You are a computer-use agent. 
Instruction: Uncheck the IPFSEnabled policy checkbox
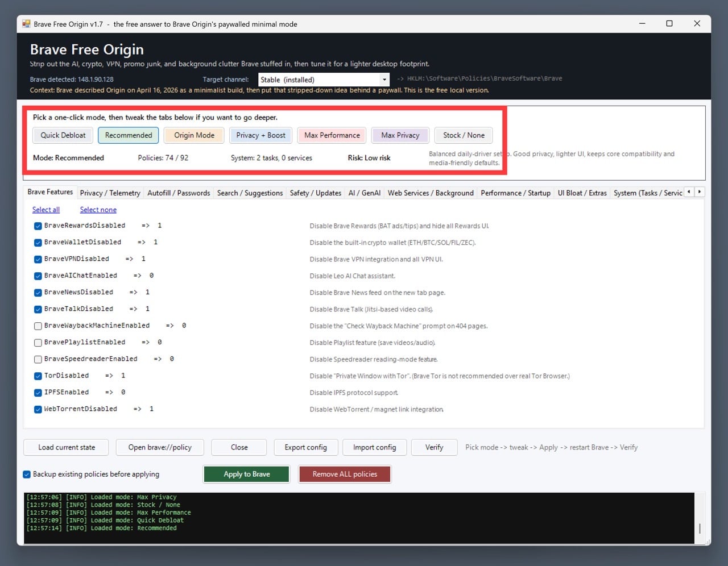[38, 393]
